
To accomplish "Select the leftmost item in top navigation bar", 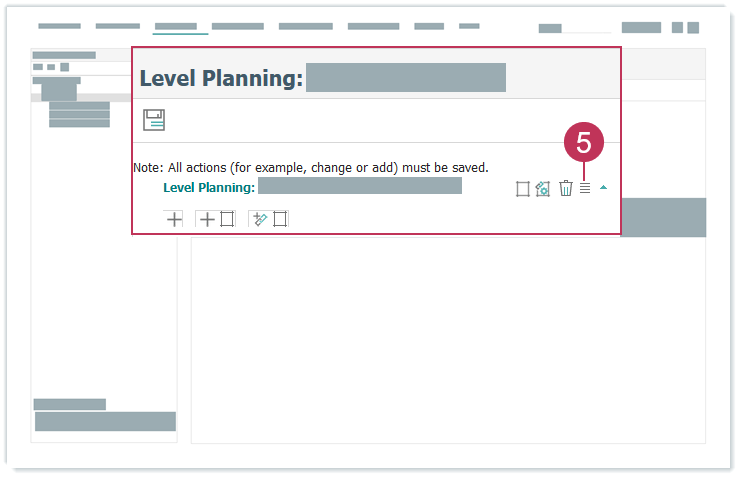I will (59, 26).
